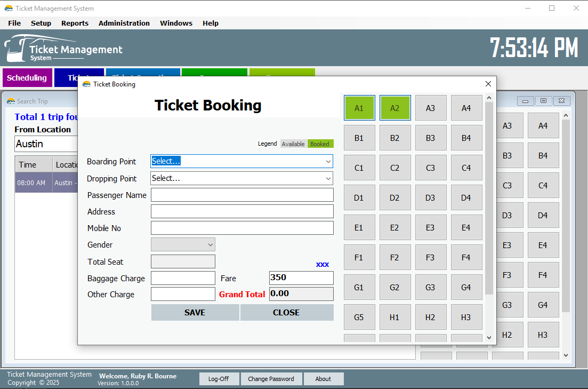Viewport: 588px width, 389px height.
Task: Open the Reports menu
Action: coord(75,23)
